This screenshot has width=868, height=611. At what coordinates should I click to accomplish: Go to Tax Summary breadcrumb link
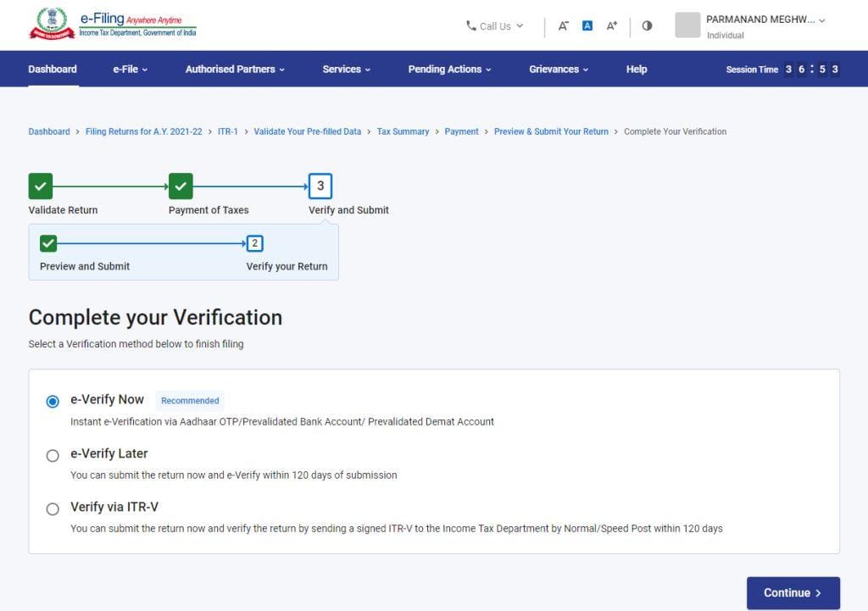[x=403, y=132]
